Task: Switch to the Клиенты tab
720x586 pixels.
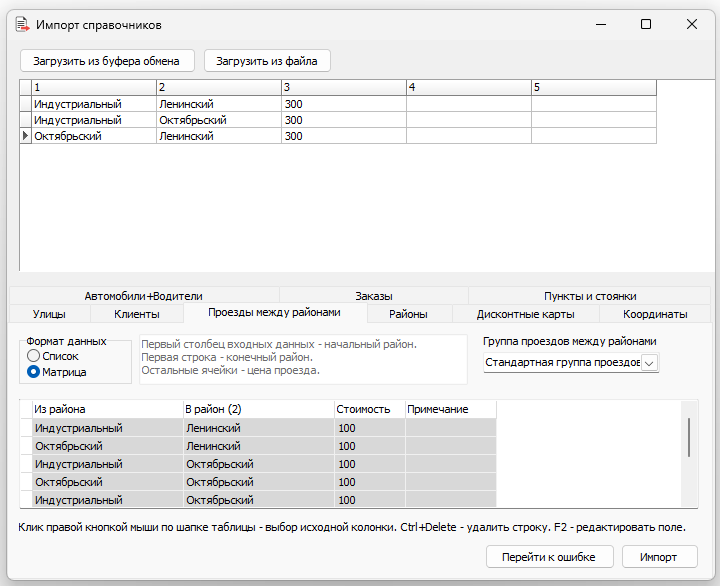Action: [x=137, y=314]
